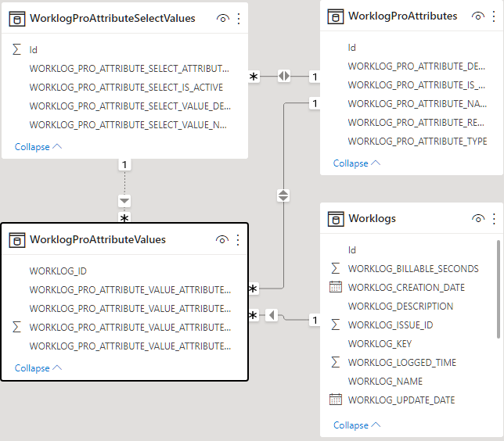Click the WorklogProAttributeValues table icon

(x=17, y=239)
